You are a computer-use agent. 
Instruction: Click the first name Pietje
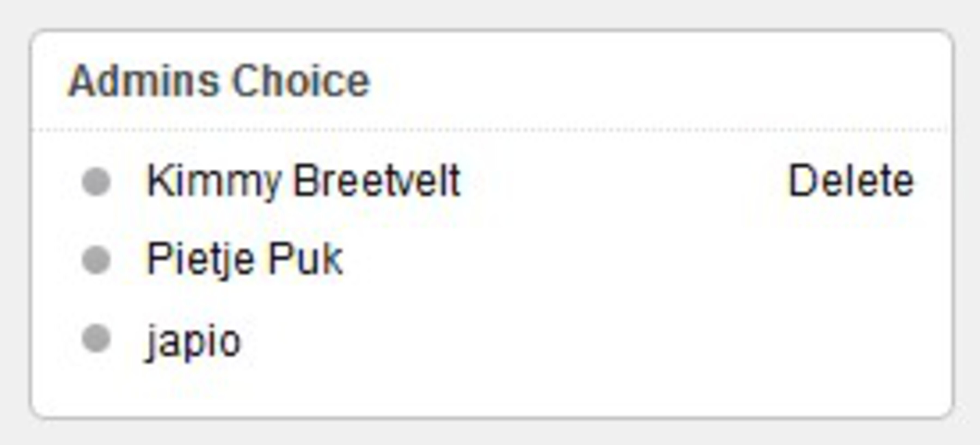200,259
